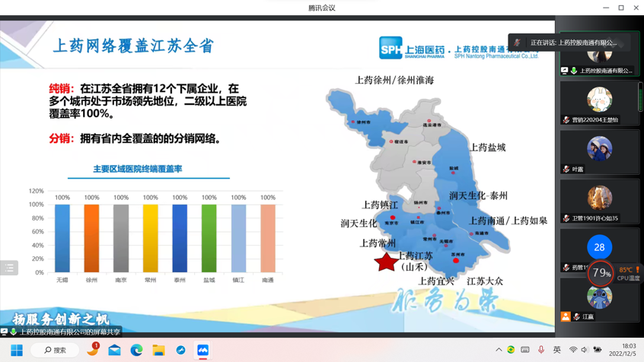
Task: Select participant tile 叶露
Action: 599,152
